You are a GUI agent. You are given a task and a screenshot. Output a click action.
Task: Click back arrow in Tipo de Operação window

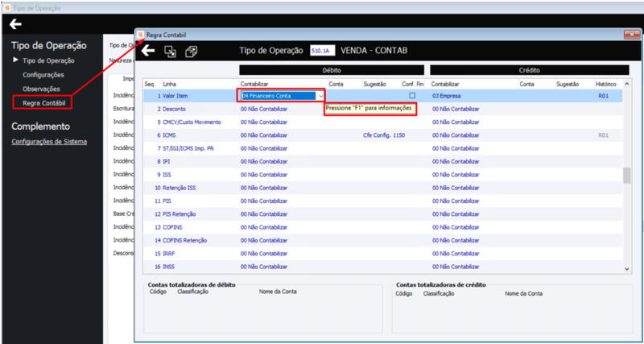(x=15, y=24)
